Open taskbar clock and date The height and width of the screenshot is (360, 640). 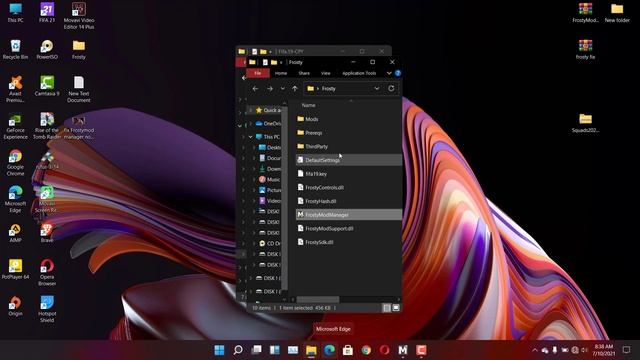tap(603, 350)
